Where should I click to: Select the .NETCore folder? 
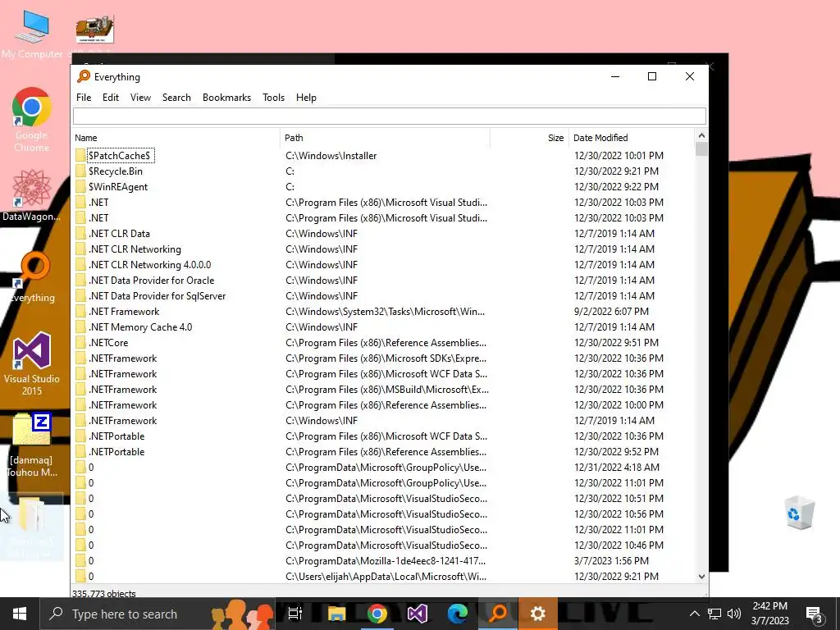108,342
